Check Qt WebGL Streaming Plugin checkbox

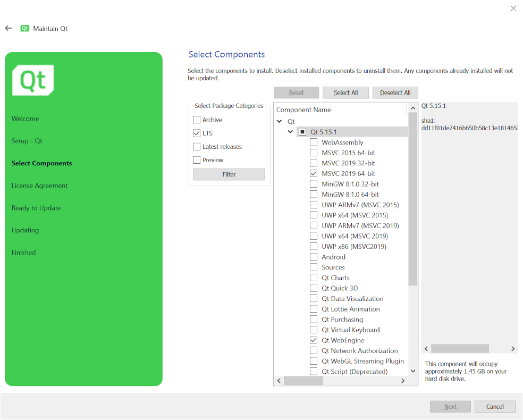coord(314,361)
